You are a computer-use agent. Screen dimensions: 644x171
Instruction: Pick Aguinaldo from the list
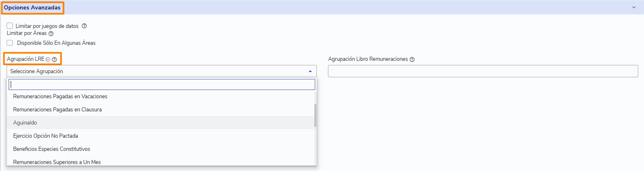click(x=25, y=122)
